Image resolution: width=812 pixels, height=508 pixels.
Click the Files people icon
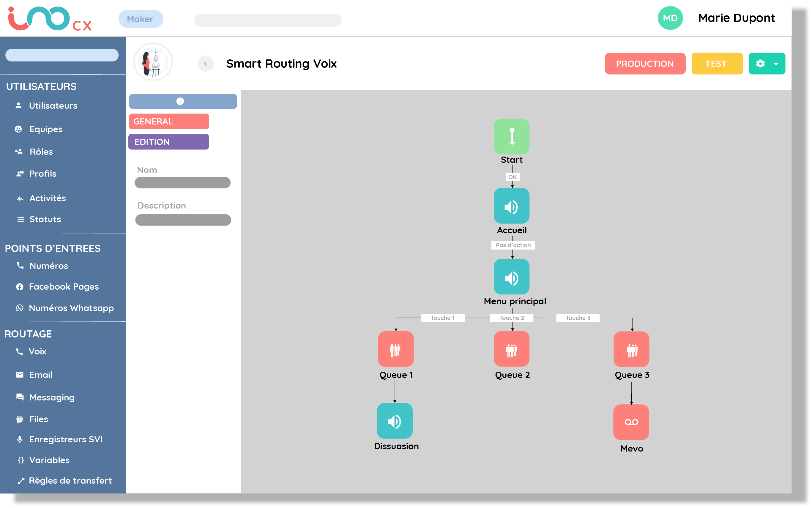tap(20, 419)
